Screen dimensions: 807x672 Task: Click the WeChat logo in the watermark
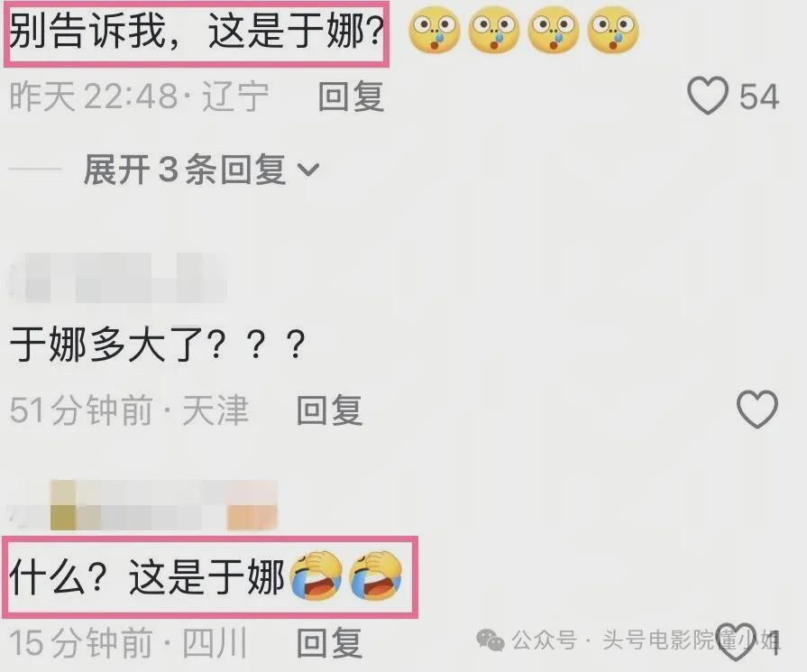tap(490, 640)
